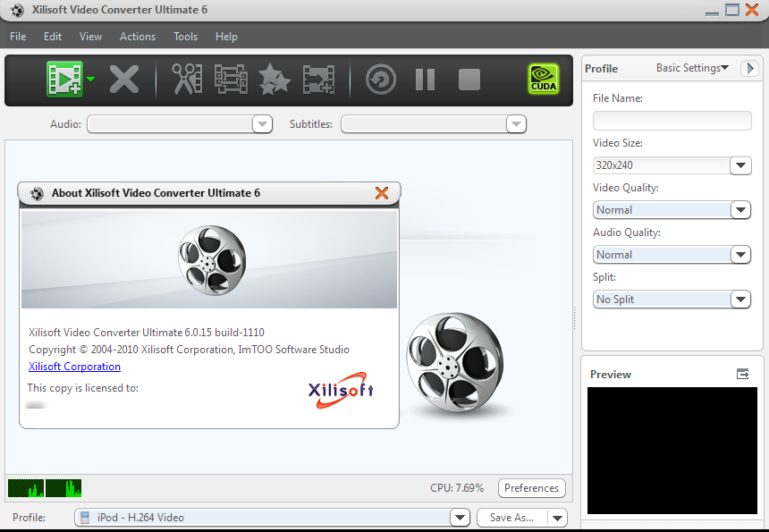Click the Preview panel pop-out icon
This screenshot has height=532, width=769.
pos(743,374)
